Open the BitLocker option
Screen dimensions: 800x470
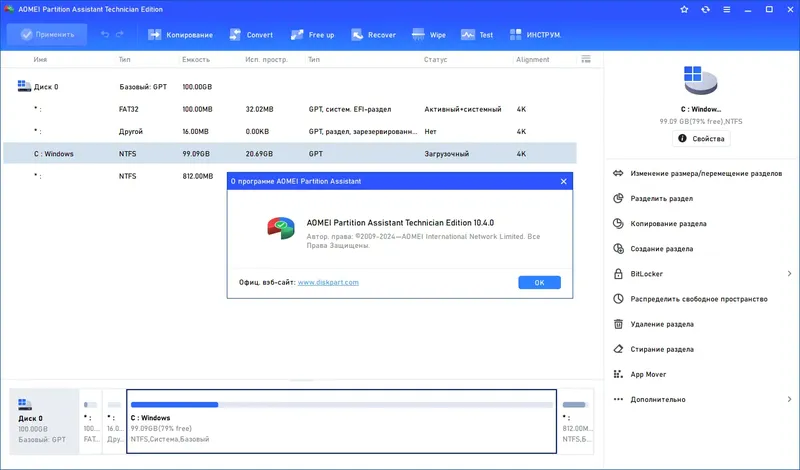[x=646, y=274]
